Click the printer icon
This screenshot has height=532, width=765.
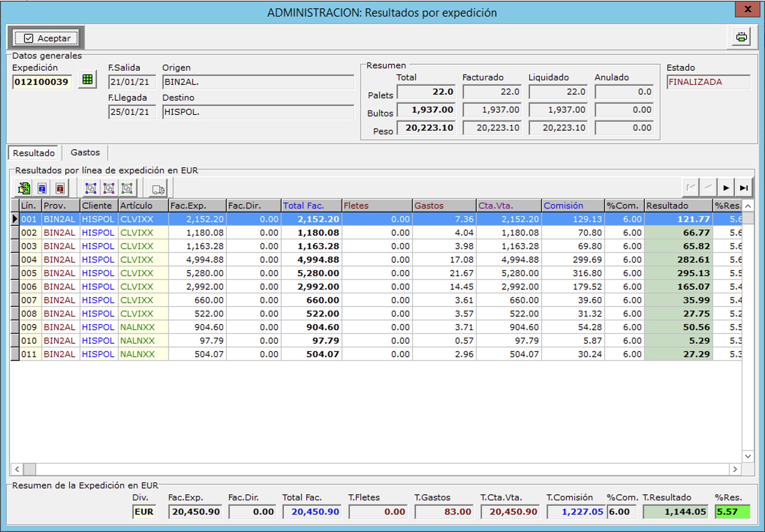(x=741, y=37)
